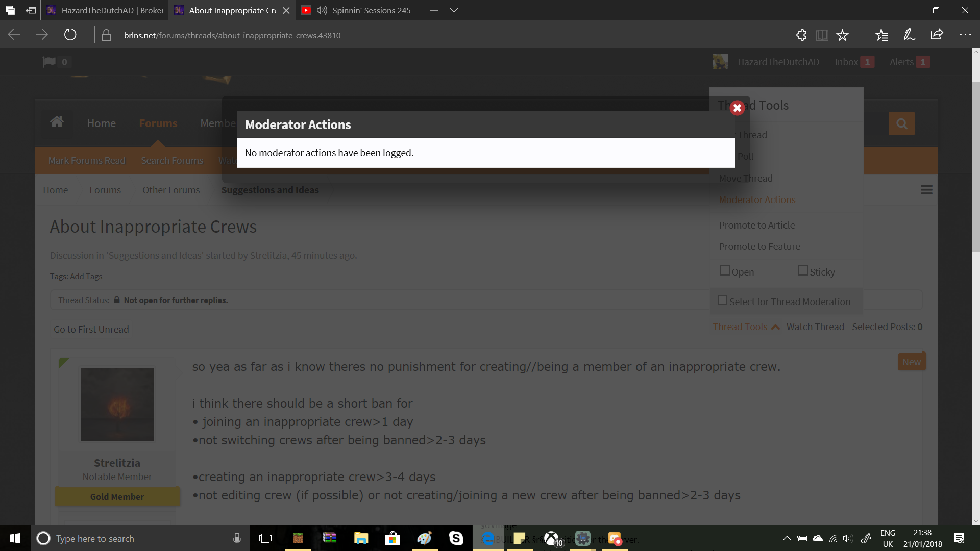Switch to Spinnin' Sessions 245 tab
This screenshot has width=980, height=551.
360,10
